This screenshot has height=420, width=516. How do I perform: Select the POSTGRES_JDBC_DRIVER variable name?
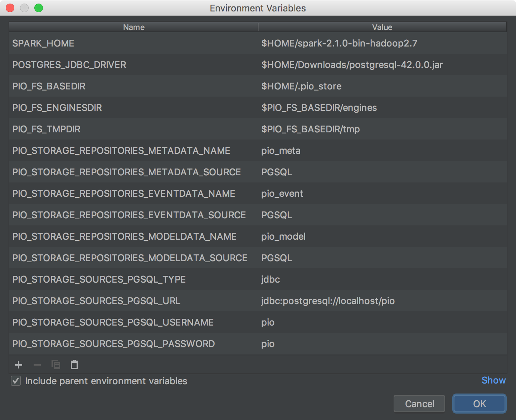click(x=69, y=65)
